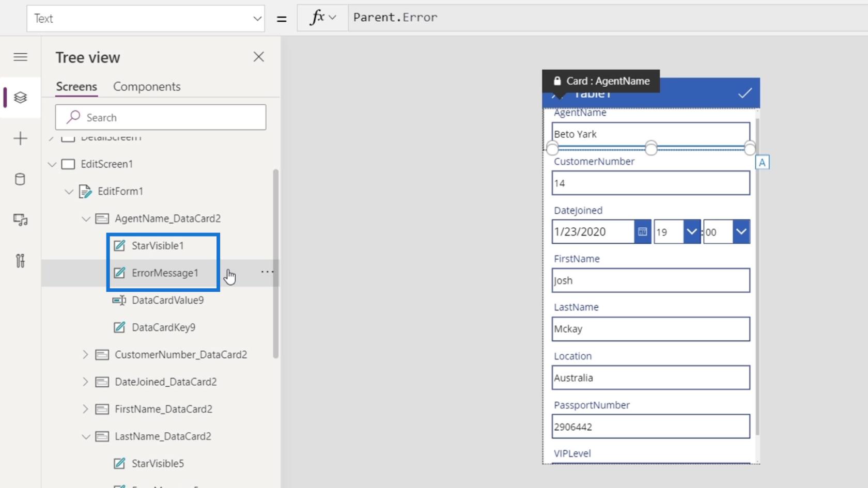Select the CustomerNumber_DataCard2 label
This screenshot has height=488, width=868.
181,355
